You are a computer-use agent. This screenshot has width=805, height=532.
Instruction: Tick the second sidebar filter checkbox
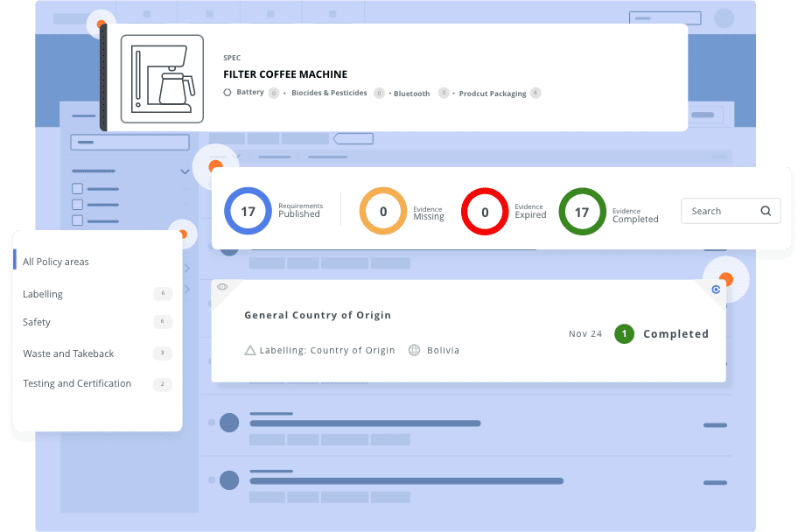[78, 205]
